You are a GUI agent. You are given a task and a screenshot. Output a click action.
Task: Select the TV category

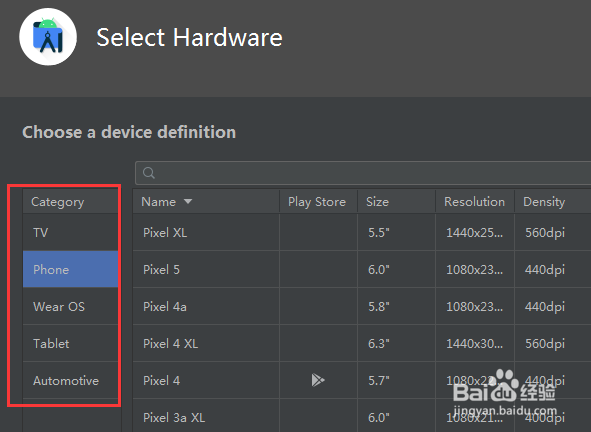pyautogui.click(x=70, y=232)
